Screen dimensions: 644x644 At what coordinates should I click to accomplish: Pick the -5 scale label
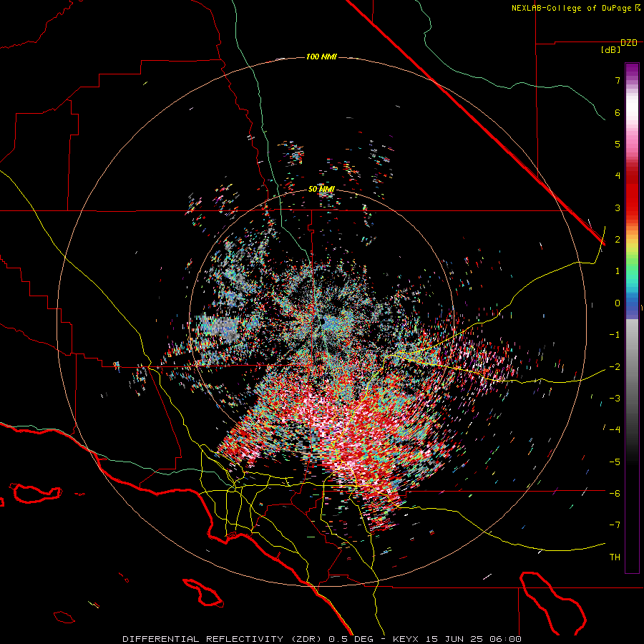[x=615, y=462]
